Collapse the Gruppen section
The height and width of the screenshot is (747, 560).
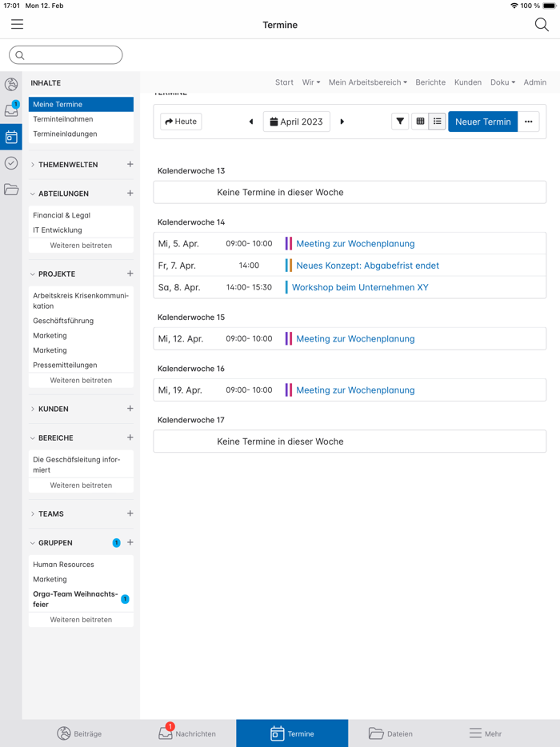click(33, 543)
